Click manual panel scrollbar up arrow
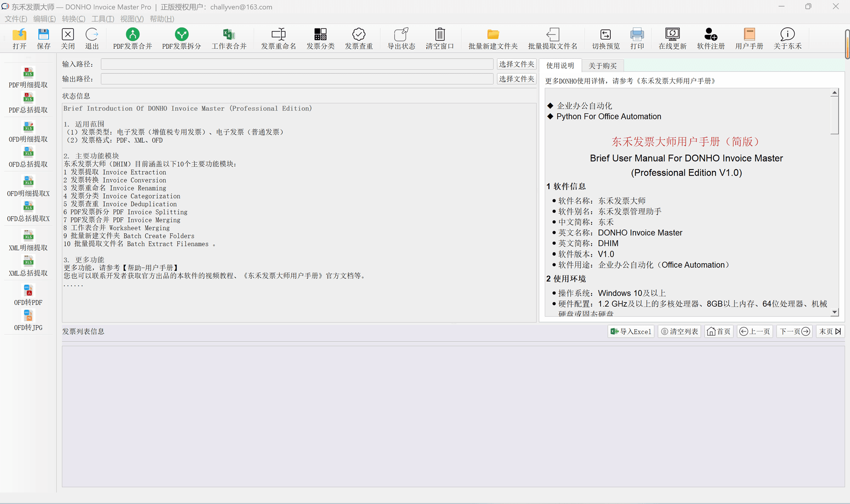The height and width of the screenshot is (504, 850). click(835, 92)
